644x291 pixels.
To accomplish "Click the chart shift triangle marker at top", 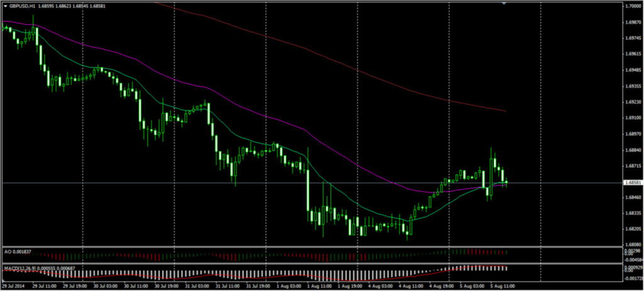I will (x=504, y=3).
